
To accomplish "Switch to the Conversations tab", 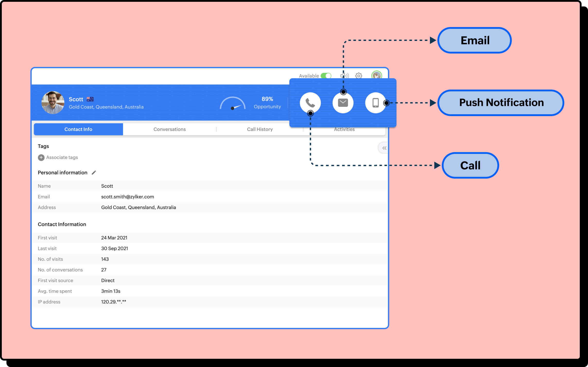I will tap(169, 129).
